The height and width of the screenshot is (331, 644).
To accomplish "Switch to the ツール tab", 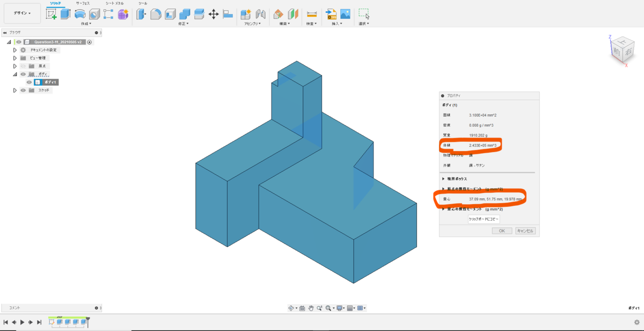I will click(x=142, y=3).
